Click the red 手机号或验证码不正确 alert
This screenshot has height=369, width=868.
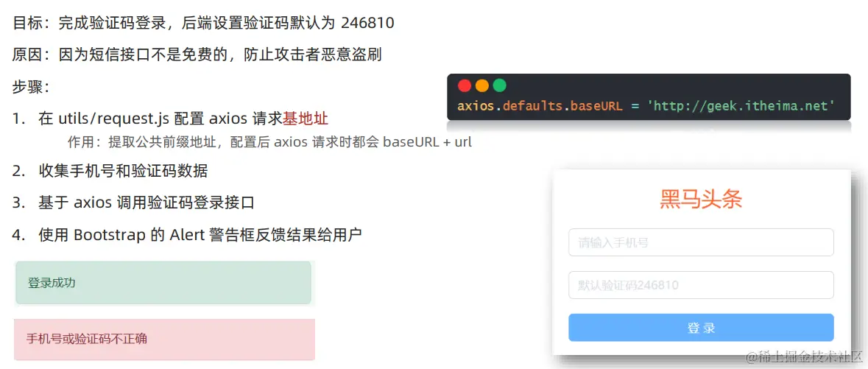point(164,339)
